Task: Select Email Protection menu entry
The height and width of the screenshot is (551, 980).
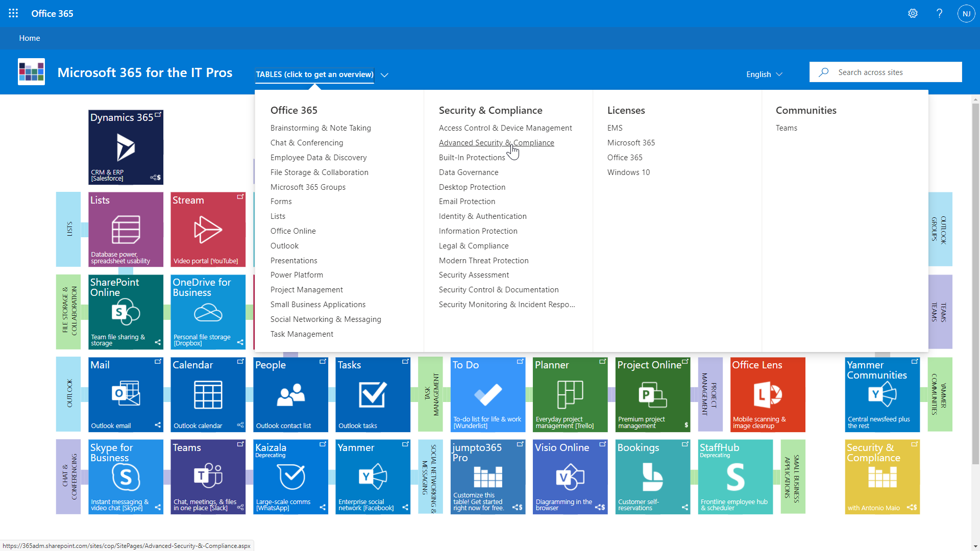Action: [467, 202]
